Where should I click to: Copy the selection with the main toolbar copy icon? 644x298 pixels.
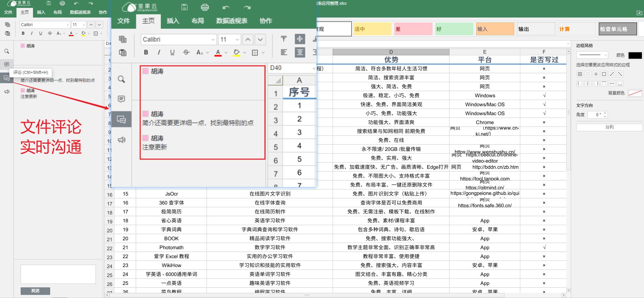point(8,25)
